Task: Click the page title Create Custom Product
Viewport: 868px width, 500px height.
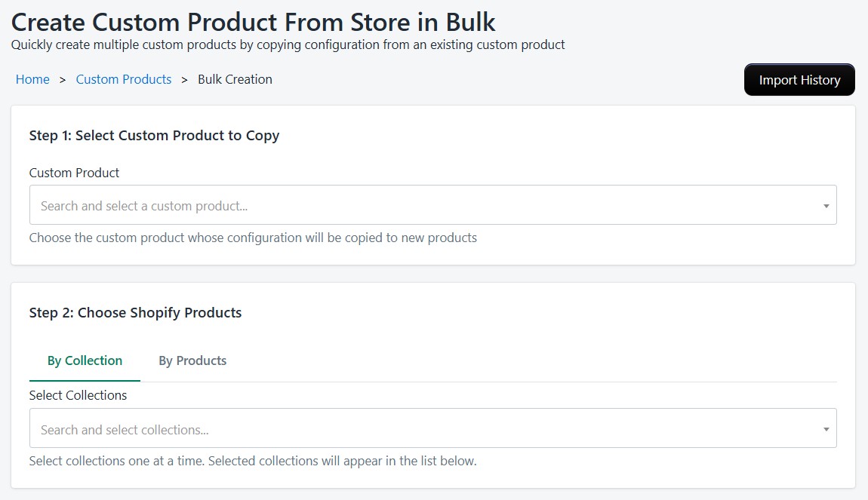Action: (x=253, y=22)
